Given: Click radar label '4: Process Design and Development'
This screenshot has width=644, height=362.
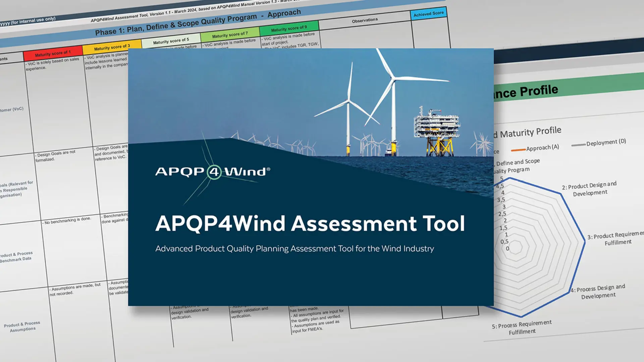Looking at the screenshot, I should (598, 292).
